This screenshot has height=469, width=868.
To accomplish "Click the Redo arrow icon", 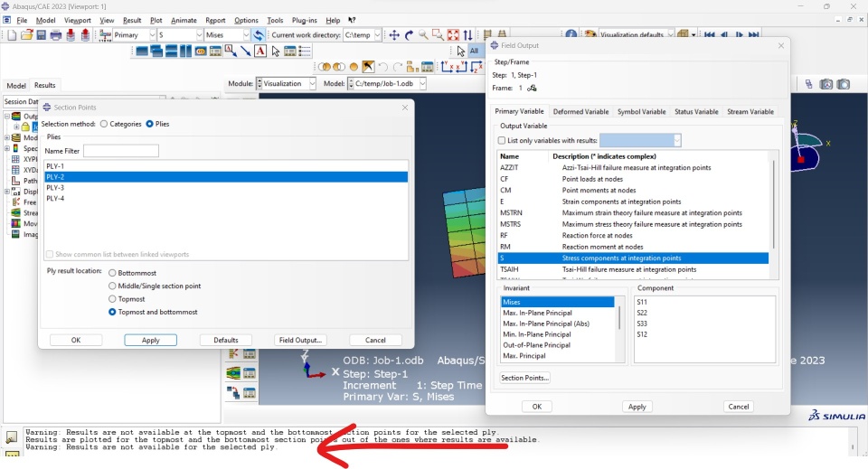I will (397, 68).
